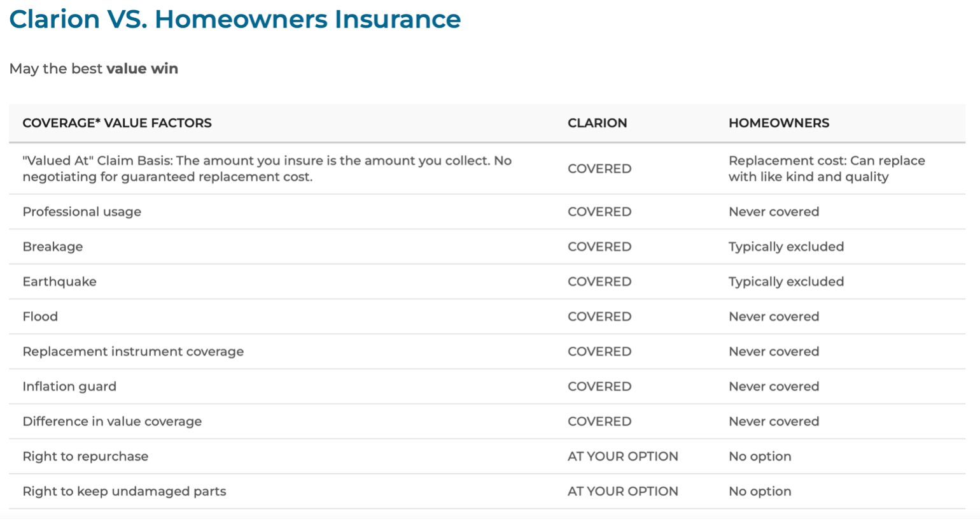Viewport: 980px width, 521px height.
Task: Select the CLARION column header
Action: point(597,123)
